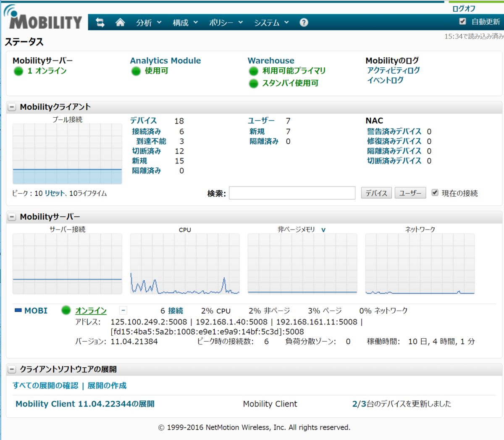Image resolution: width=504 pixels, height=440 pixels.
Task: Click the server switch arrows icon
Action: click(100, 22)
